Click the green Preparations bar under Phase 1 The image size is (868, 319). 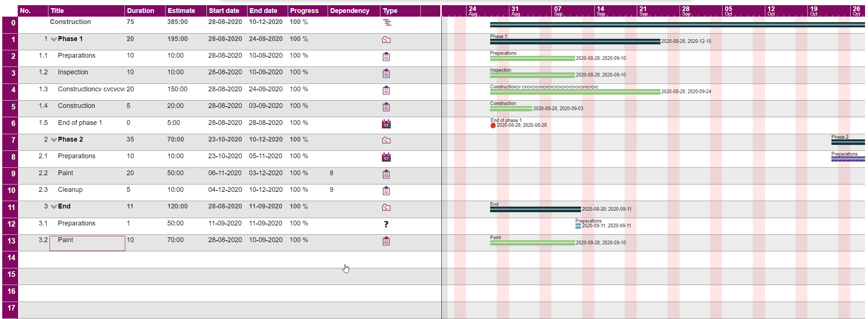[532, 58]
